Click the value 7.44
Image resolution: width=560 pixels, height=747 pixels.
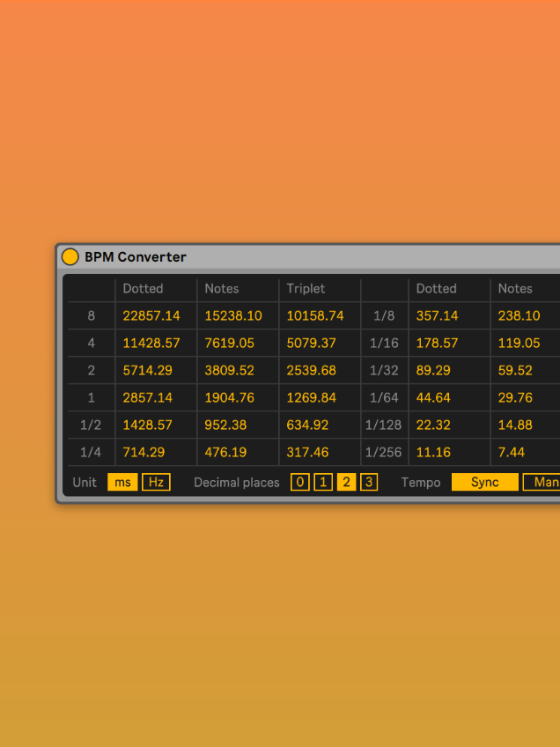512,452
